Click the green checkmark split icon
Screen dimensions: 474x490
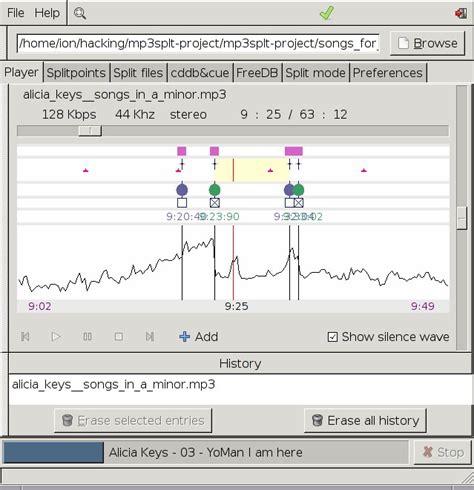327,13
